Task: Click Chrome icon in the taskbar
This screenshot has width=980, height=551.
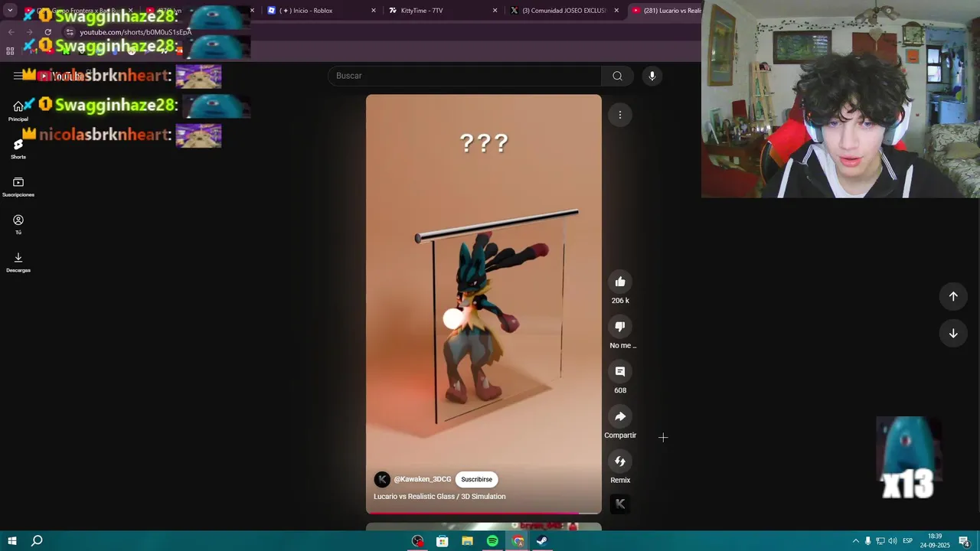Action: coord(518,541)
